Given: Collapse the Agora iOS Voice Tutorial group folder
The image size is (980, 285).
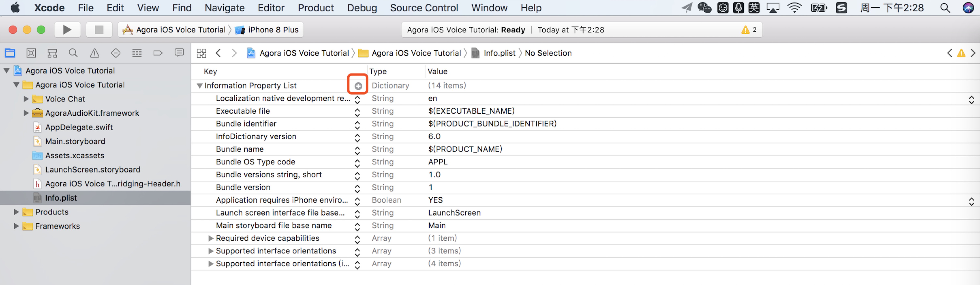Looking at the screenshot, I should 16,85.
